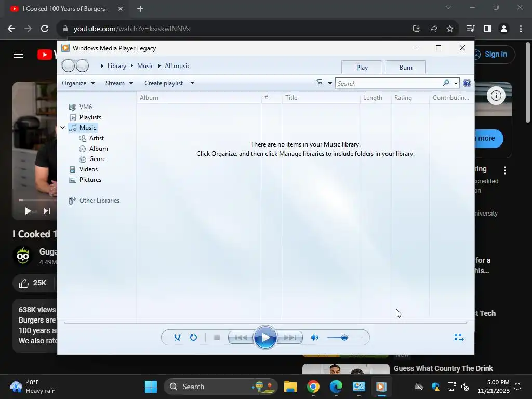Click the Forward navigation button in Media Player
The image size is (532, 399).
click(x=82, y=65)
